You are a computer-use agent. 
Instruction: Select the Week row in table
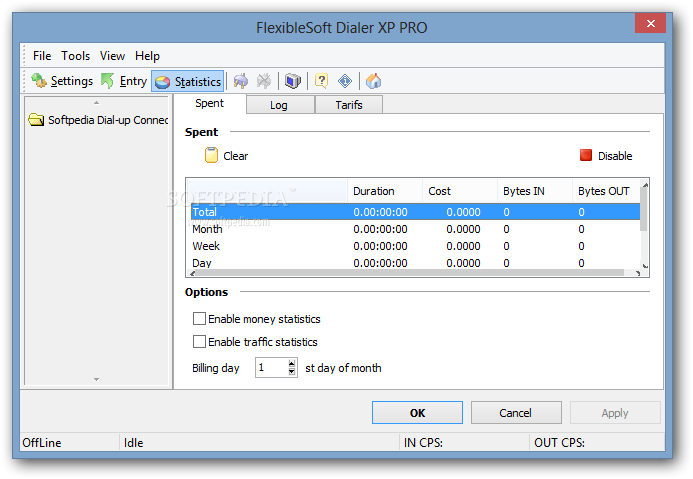(x=415, y=246)
